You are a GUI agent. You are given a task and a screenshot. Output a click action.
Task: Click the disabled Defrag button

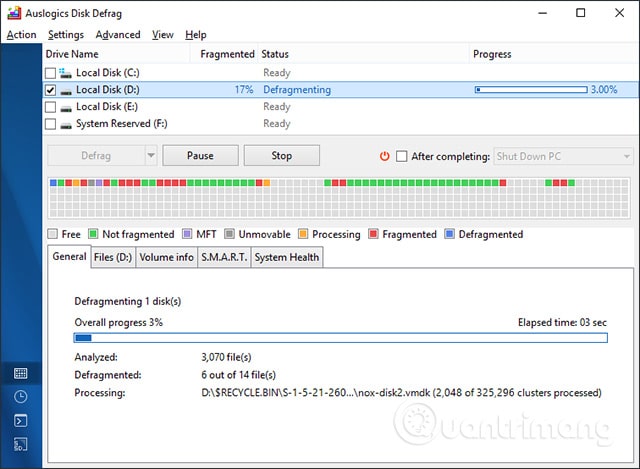[x=96, y=156]
